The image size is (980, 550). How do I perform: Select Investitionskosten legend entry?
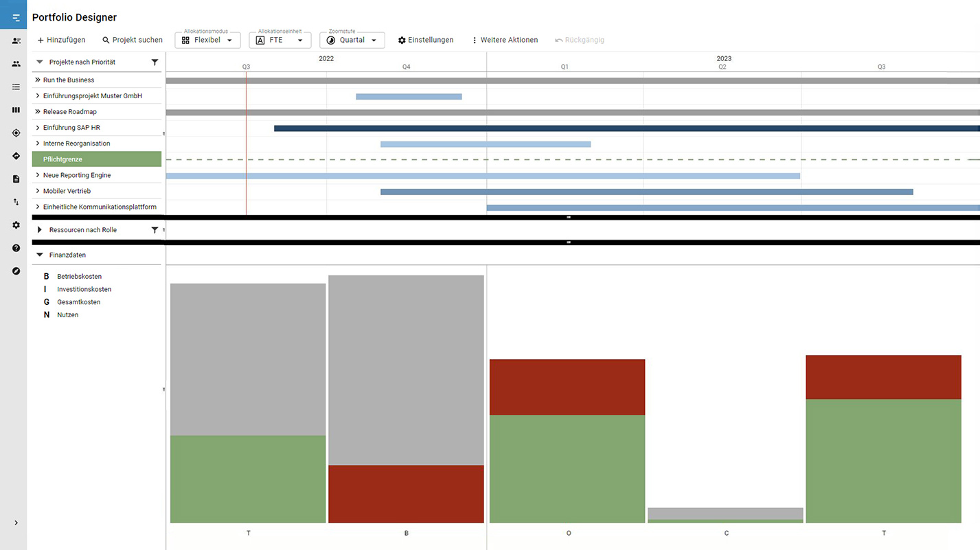point(77,289)
